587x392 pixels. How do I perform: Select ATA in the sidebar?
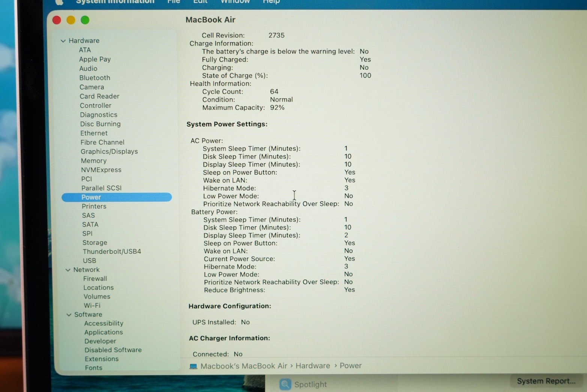coord(85,50)
